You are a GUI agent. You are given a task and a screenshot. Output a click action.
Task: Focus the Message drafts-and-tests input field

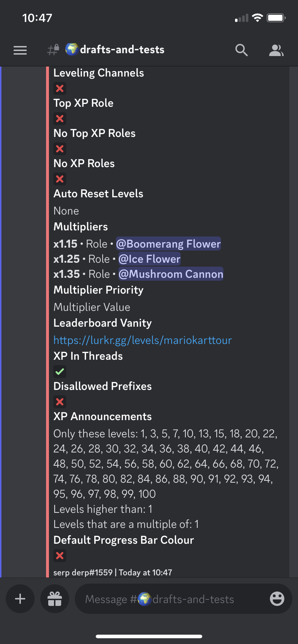169,599
